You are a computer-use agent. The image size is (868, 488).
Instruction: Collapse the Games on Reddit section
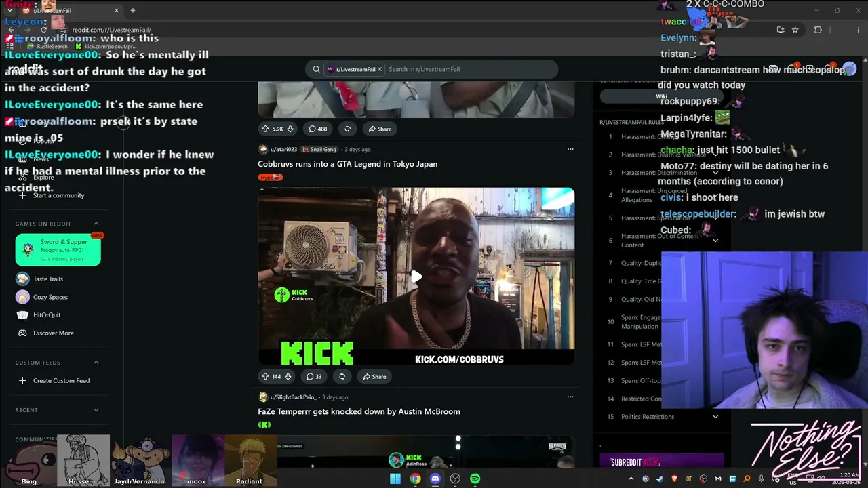coord(96,224)
